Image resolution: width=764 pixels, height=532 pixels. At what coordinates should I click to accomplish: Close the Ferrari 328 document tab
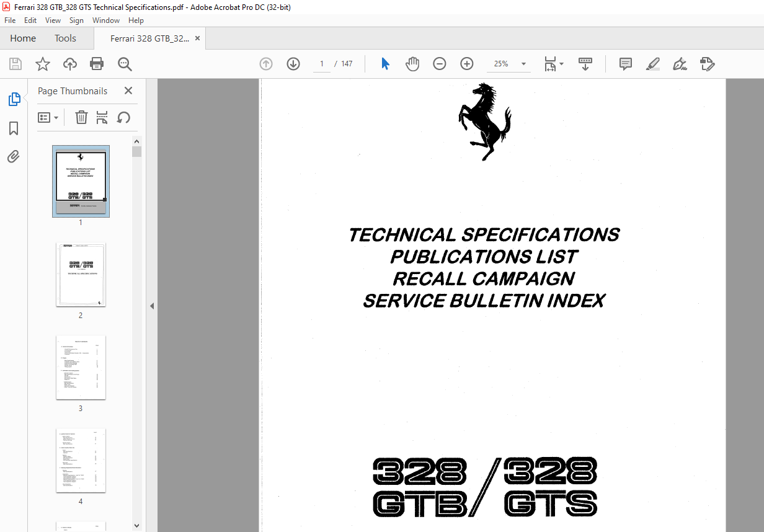pyautogui.click(x=197, y=38)
